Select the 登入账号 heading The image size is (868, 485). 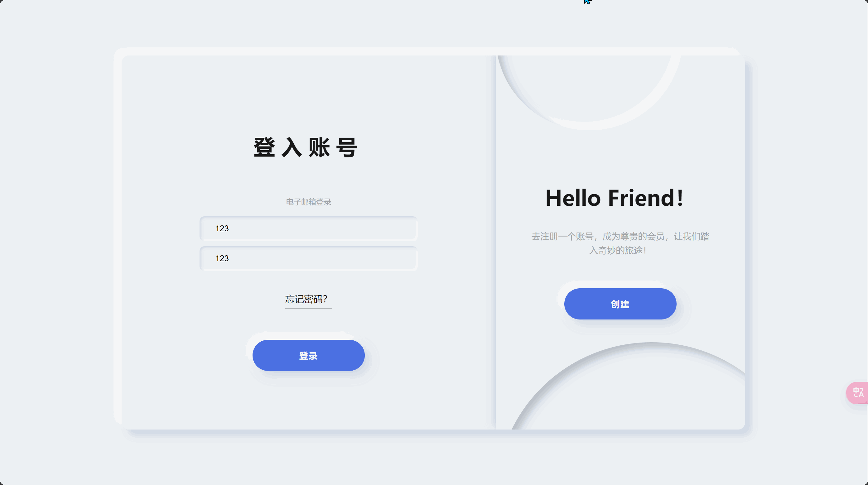[x=305, y=147]
